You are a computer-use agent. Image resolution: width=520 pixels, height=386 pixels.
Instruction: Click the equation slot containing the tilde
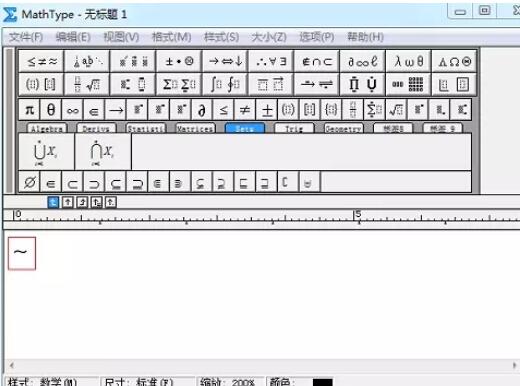pyautogui.click(x=22, y=253)
